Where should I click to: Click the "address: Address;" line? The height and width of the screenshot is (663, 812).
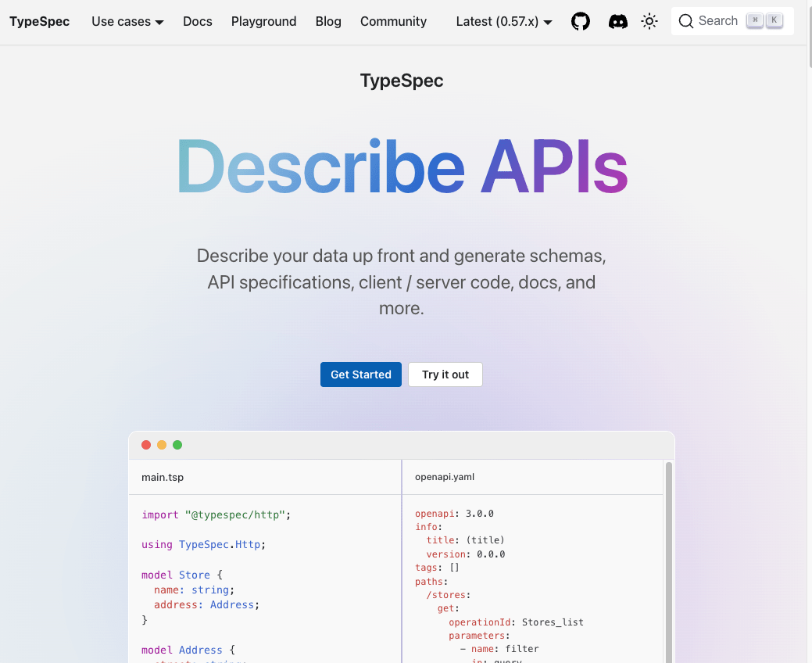point(206,605)
